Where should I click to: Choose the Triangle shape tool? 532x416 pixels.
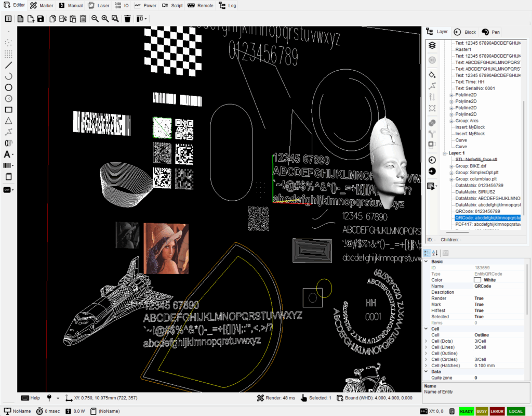pyautogui.click(x=8, y=121)
